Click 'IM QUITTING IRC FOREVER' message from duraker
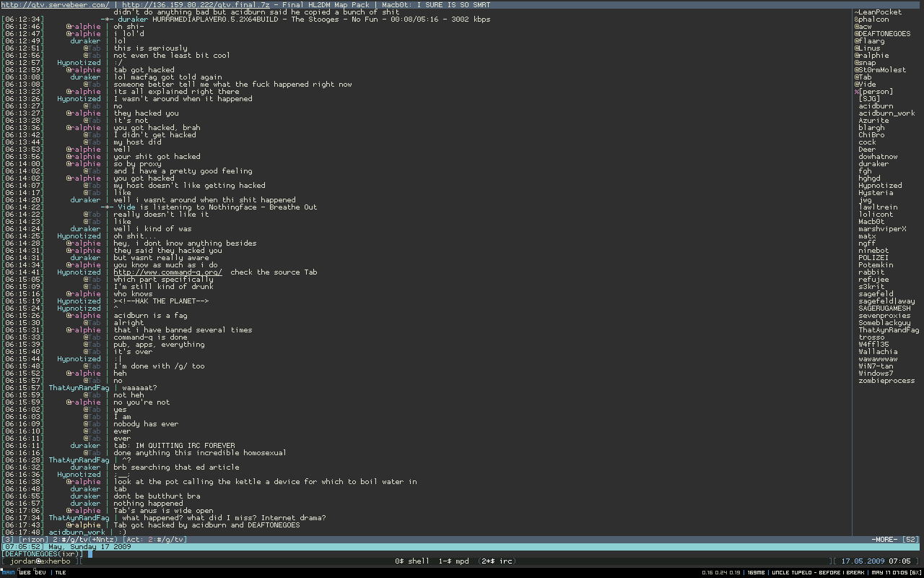 coord(174,446)
